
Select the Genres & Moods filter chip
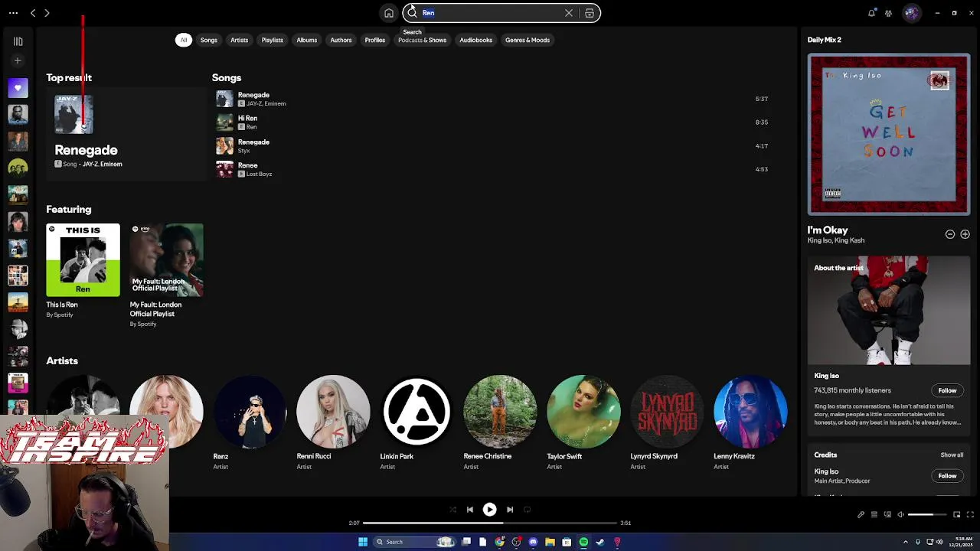[528, 40]
